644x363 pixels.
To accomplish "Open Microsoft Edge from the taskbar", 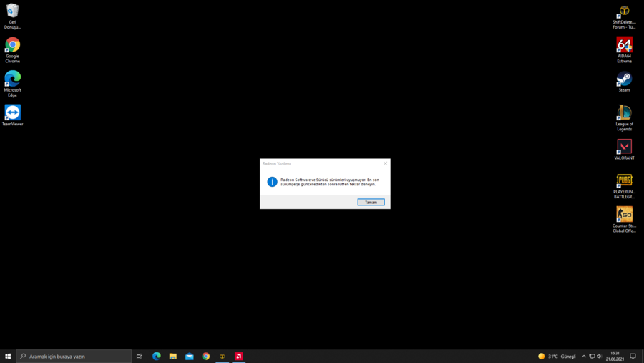I will click(x=157, y=356).
